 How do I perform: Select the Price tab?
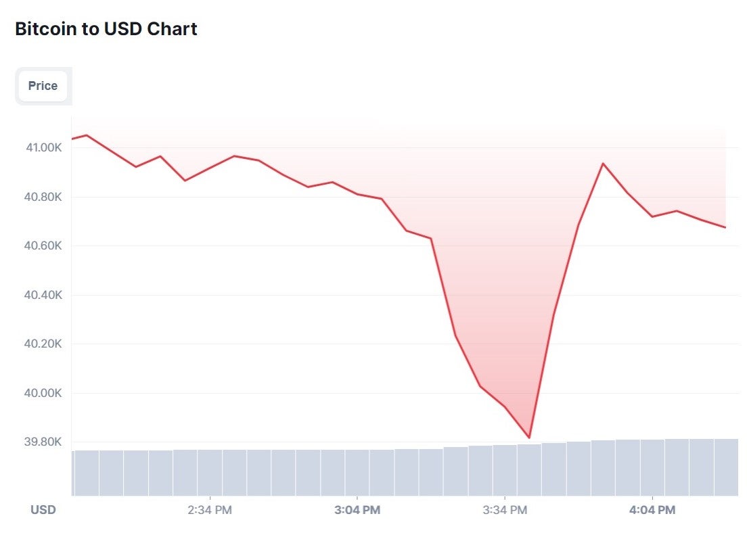(43, 86)
